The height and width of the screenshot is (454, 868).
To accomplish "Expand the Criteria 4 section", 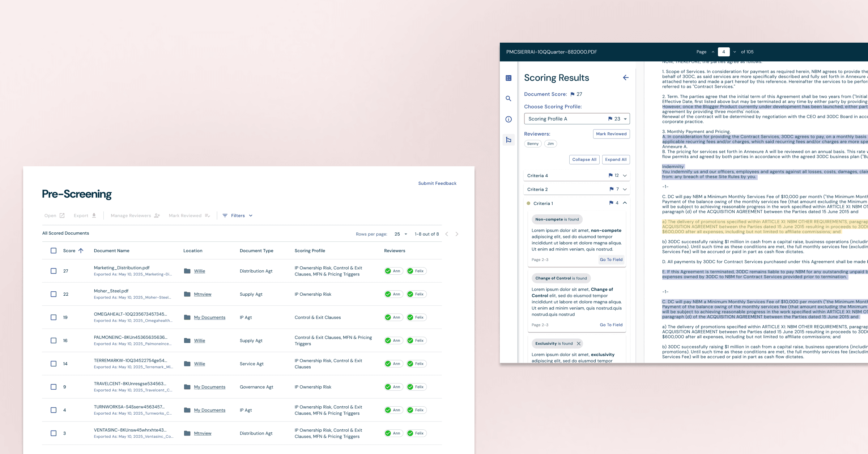I will click(x=625, y=176).
